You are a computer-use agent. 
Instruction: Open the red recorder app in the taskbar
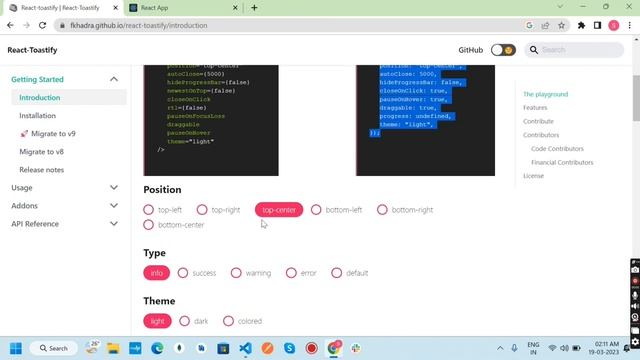[311, 348]
